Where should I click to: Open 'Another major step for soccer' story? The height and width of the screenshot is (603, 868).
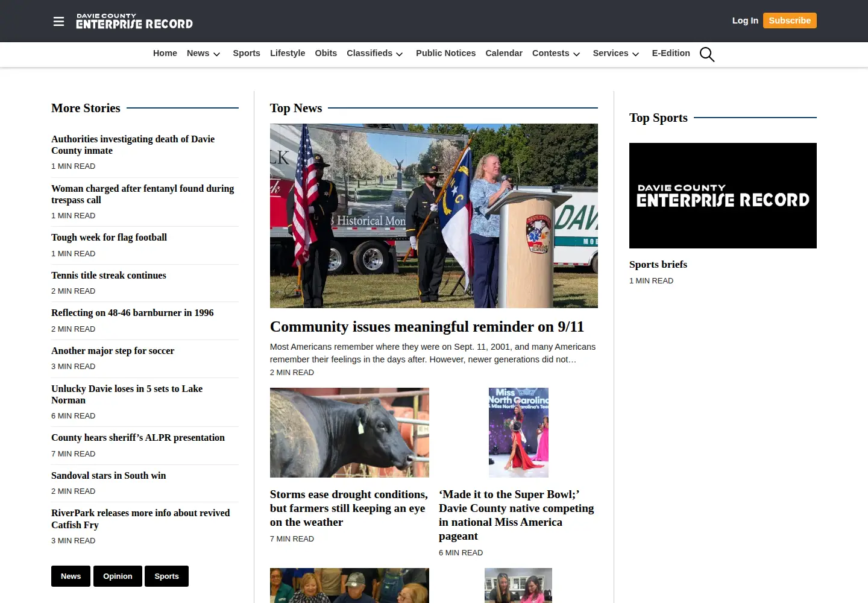[113, 351]
